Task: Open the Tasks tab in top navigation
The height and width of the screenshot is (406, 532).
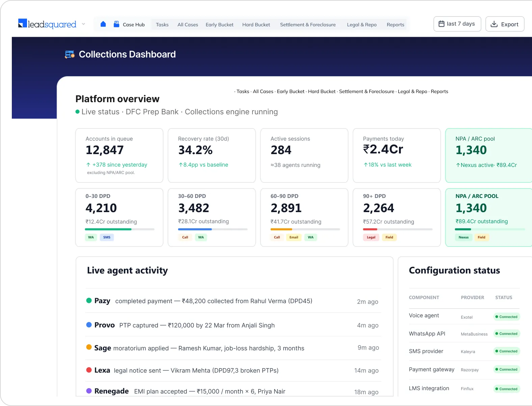Action: point(162,25)
